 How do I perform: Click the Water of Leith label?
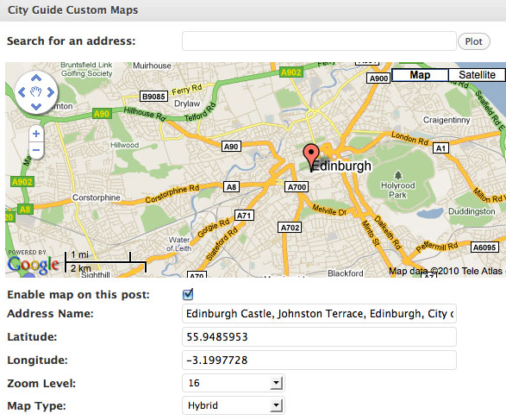tap(179, 244)
